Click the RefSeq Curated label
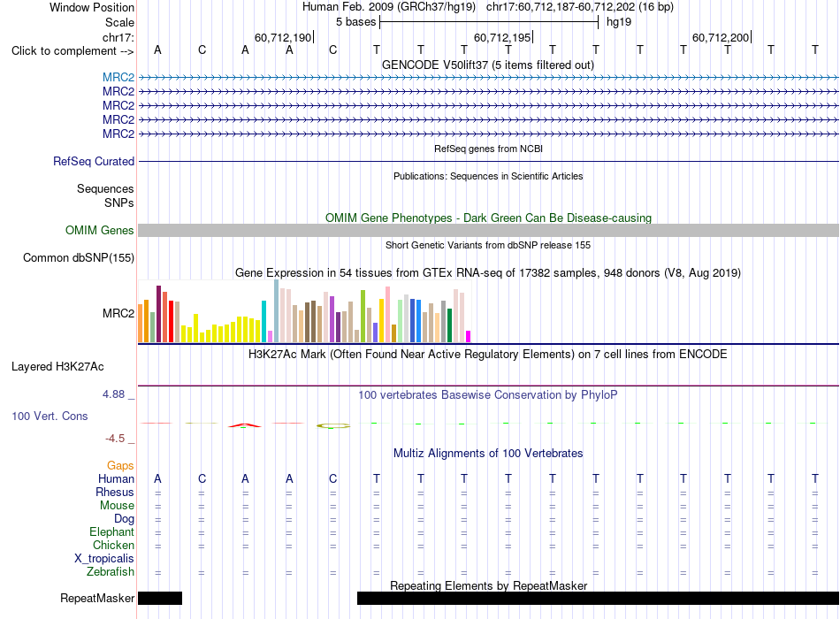The height and width of the screenshot is (619, 840). click(94, 161)
